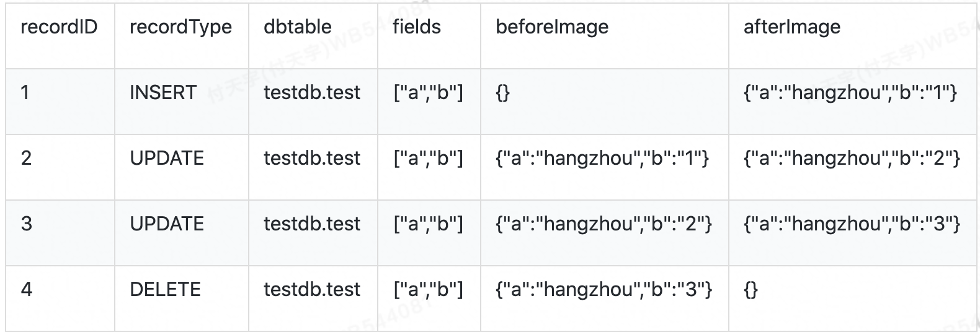Click beforeImage value in record 3 row

(604, 224)
